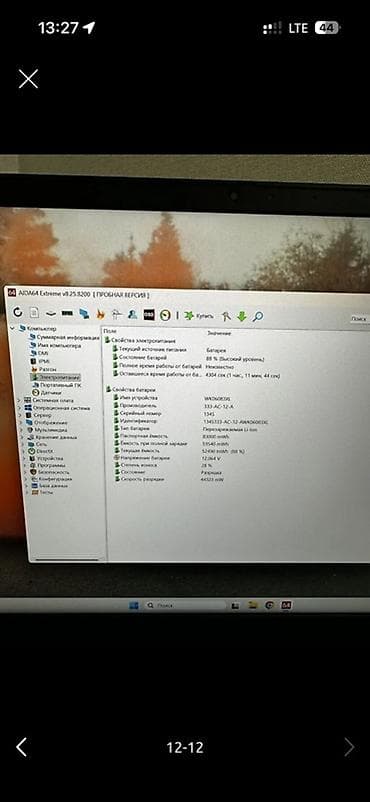
Task: Select the Тип батареи row
Action: (133, 429)
